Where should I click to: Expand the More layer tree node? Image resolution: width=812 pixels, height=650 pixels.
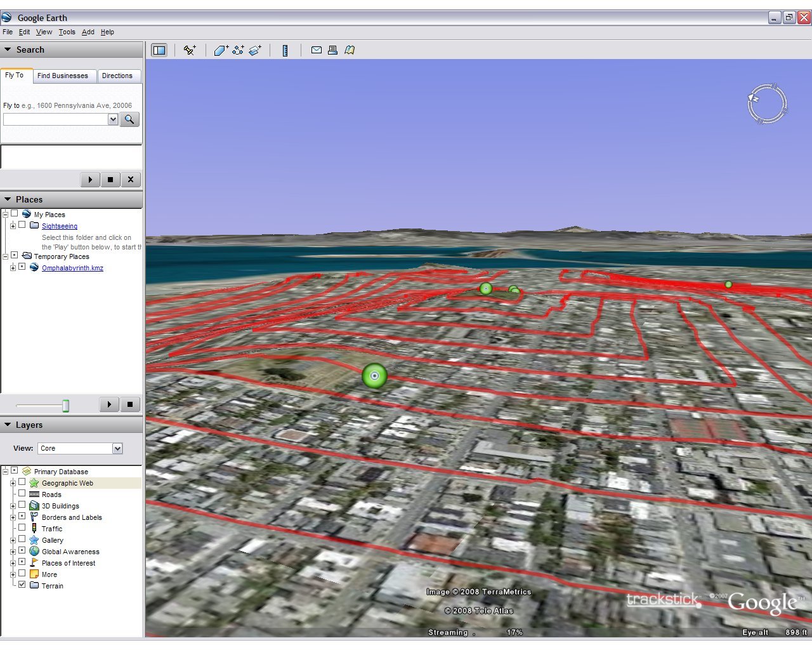pos(13,574)
